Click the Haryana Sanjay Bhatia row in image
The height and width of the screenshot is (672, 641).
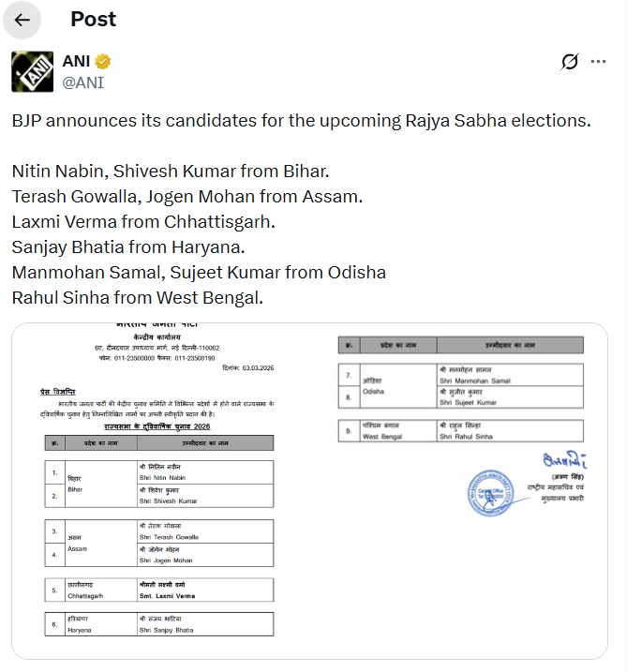click(158, 624)
